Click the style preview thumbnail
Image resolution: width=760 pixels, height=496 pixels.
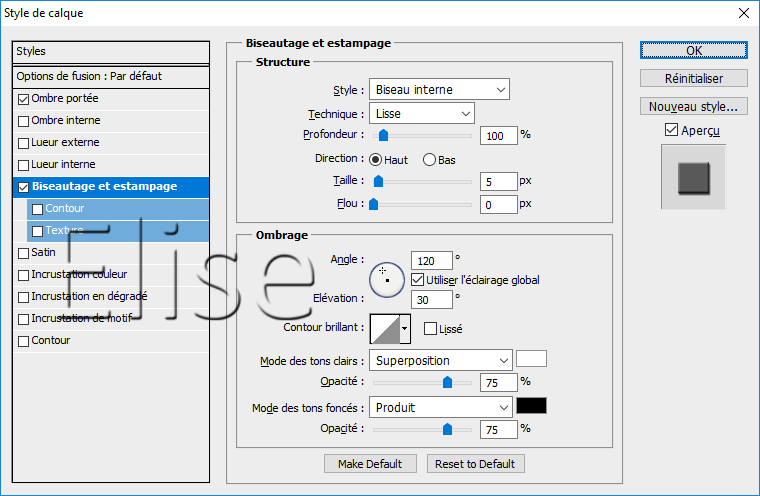coord(692,178)
